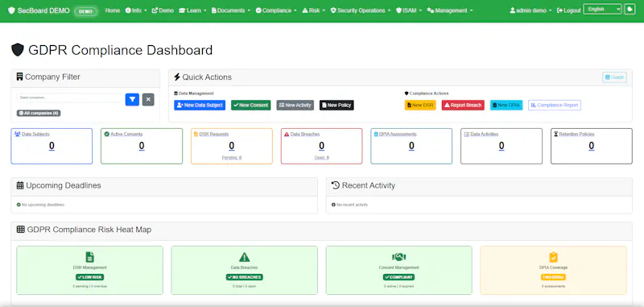Viewport: 644px width, 307px height.
Task: Click the Select companies input field
Action: 70,97
